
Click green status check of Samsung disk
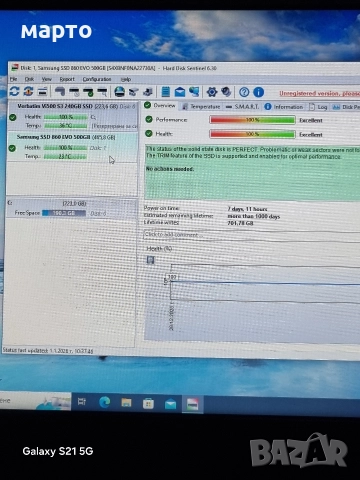[x=12, y=148]
